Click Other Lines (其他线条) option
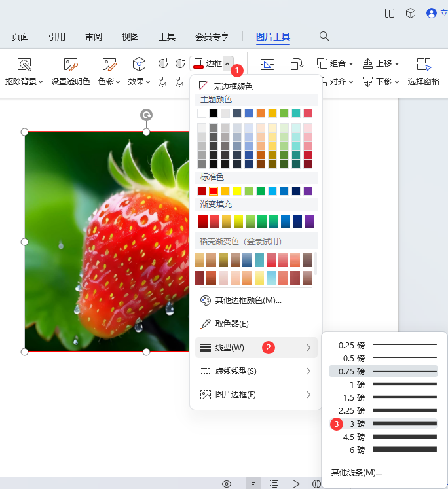The image size is (448, 489). (356, 472)
